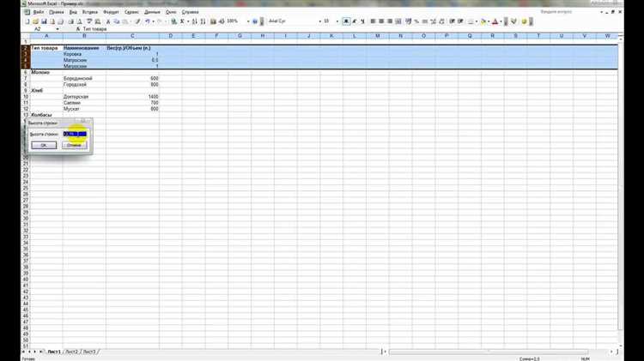The image size is (644, 361).
Task: Click the Наименование header cell
Action: pos(84,48)
